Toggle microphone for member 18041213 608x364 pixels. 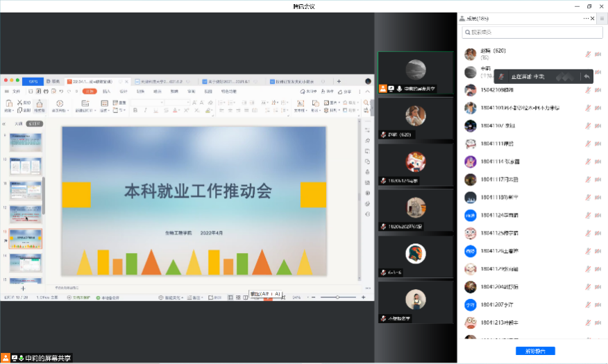pos(588,322)
